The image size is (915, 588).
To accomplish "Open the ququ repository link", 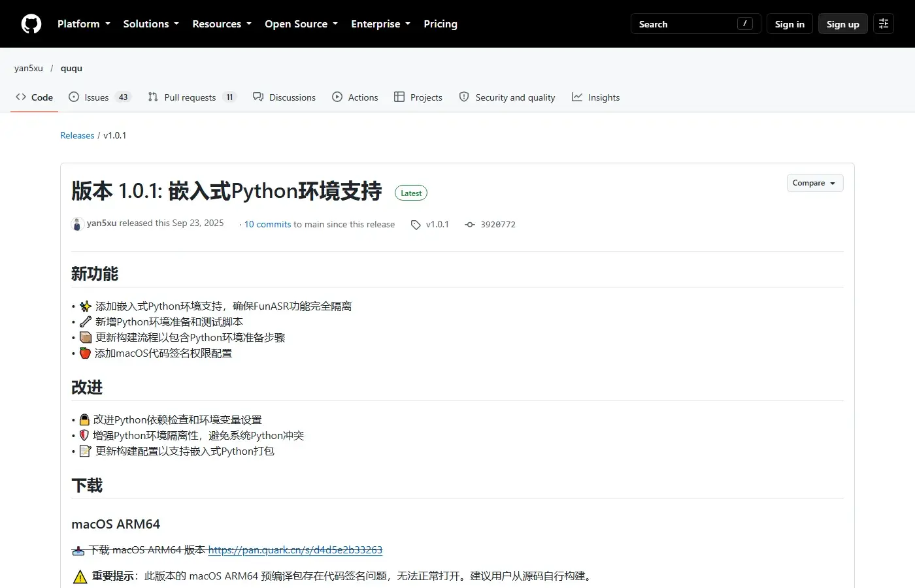I will tap(71, 68).
